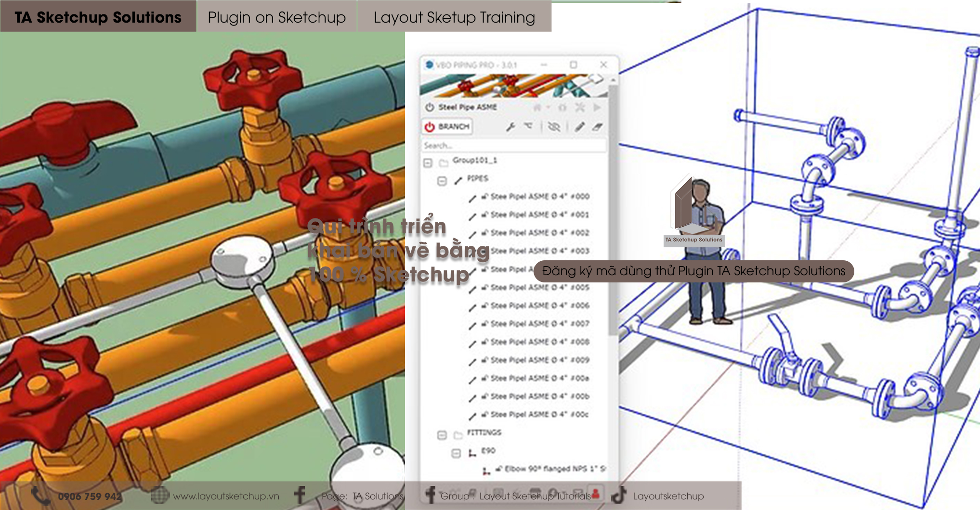This screenshot has width=980, height=510.
Task: Collapse the Group101_1 tree node
Action: (428, 163)
